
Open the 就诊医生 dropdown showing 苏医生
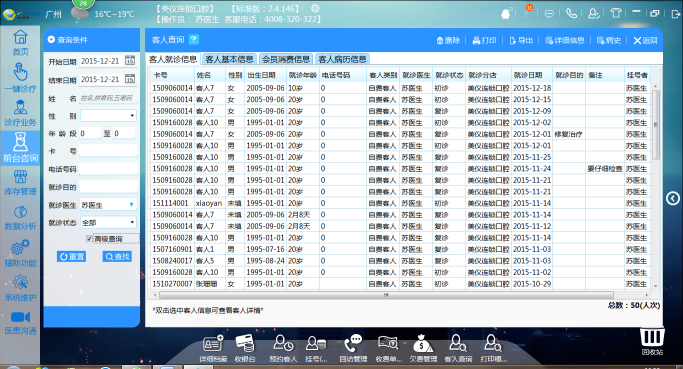[108, 205]
